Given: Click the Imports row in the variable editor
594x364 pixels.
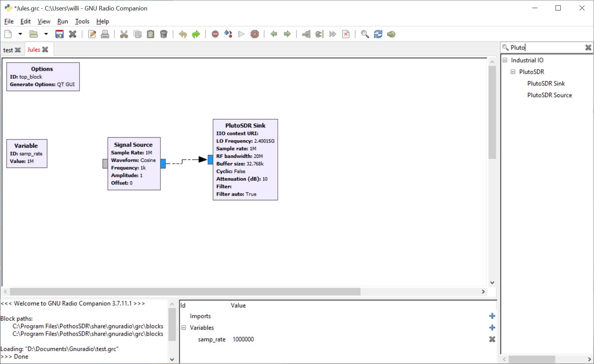Looking at the screenshot, I should pyautogui.click(x=338, y=316).
